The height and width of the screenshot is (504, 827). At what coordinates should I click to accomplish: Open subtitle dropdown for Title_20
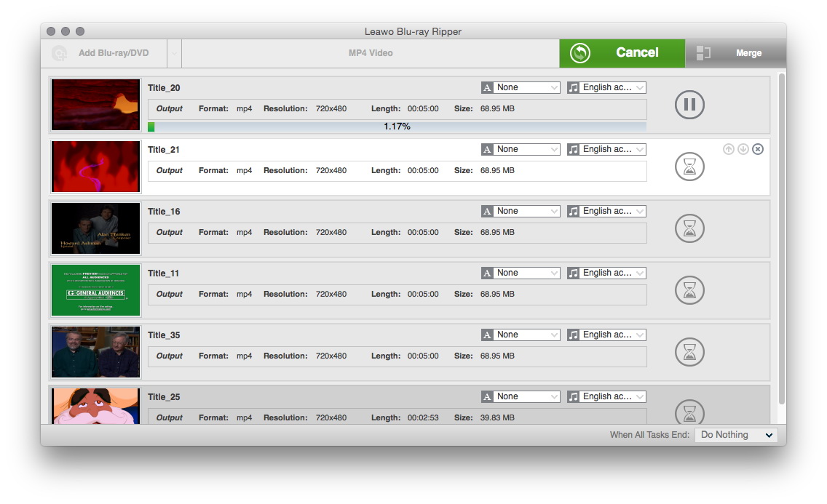pyautogui.click(x=521, y=87)
